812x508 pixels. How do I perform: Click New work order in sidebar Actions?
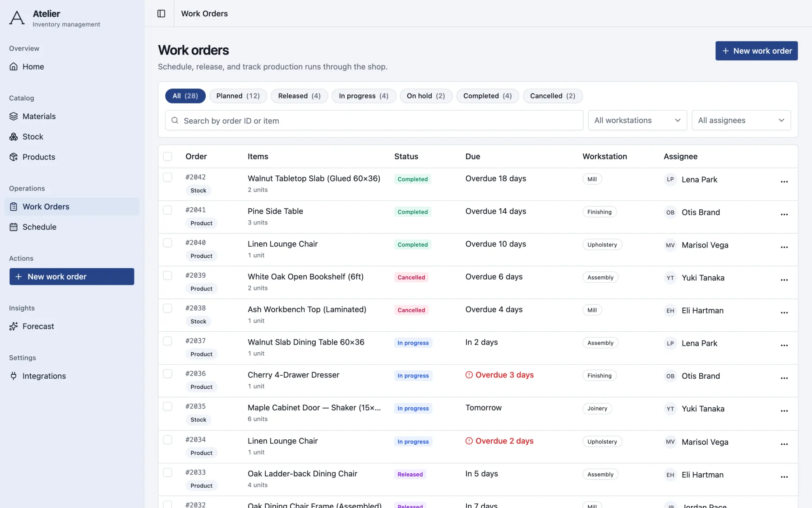pyautogui.click(x=72, y=277)
